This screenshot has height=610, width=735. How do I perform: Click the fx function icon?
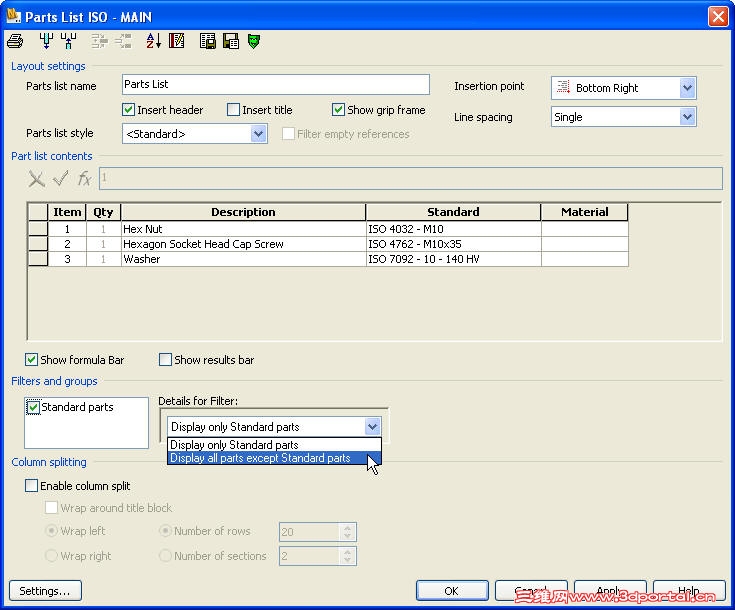(84, 179)
